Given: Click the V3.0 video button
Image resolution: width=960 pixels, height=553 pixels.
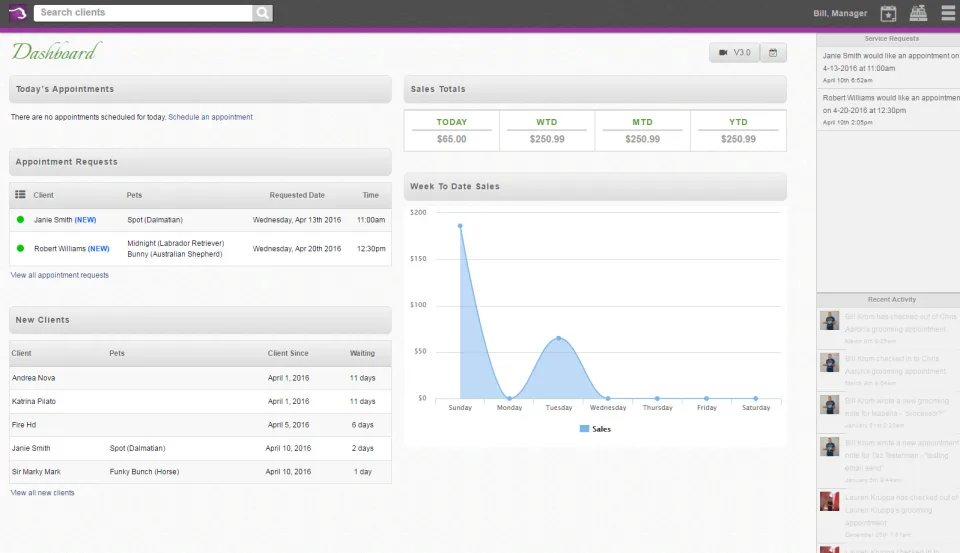Looking at the screenshot, I should pos(735,53).
